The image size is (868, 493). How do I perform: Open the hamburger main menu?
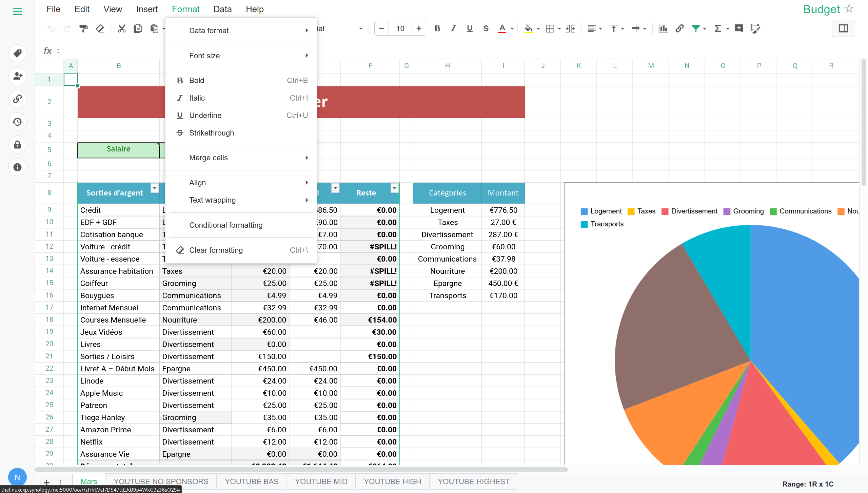click(x=17, y=12)
